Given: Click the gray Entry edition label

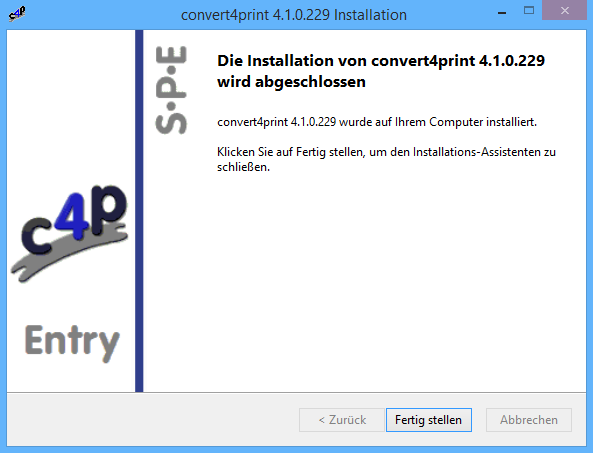Looking at the screenshot, I should [x=72, y=342].
